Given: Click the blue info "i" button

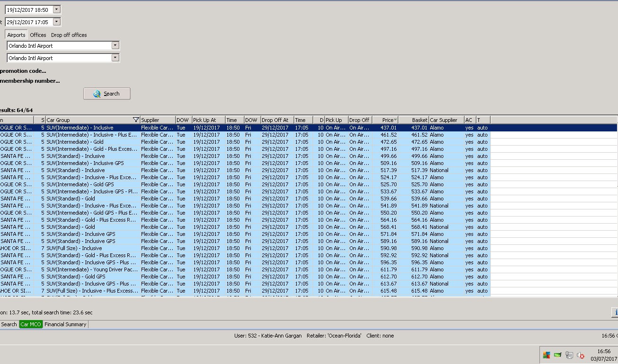Looking at the screenshot, I should tap(615, 312).
